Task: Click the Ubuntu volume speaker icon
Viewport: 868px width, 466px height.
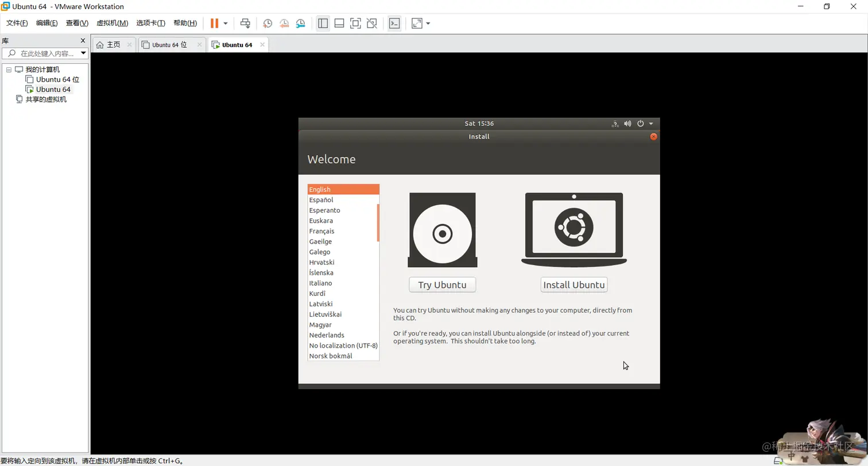Action: click(627, 124)
